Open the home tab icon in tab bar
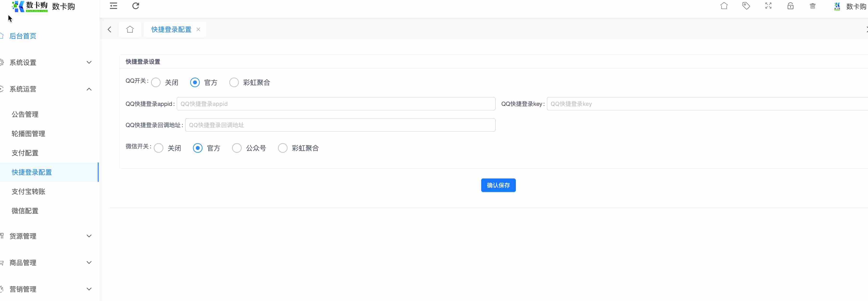 (130, 29)
